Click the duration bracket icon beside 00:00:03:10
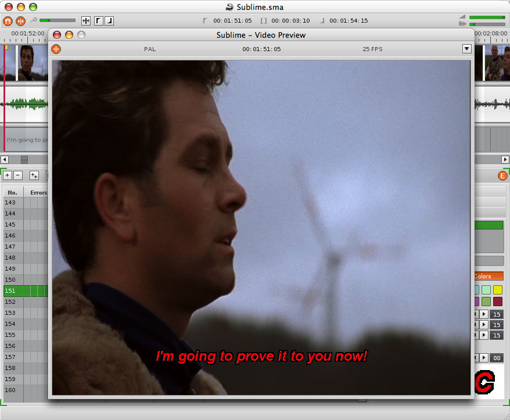 point(264,21)
